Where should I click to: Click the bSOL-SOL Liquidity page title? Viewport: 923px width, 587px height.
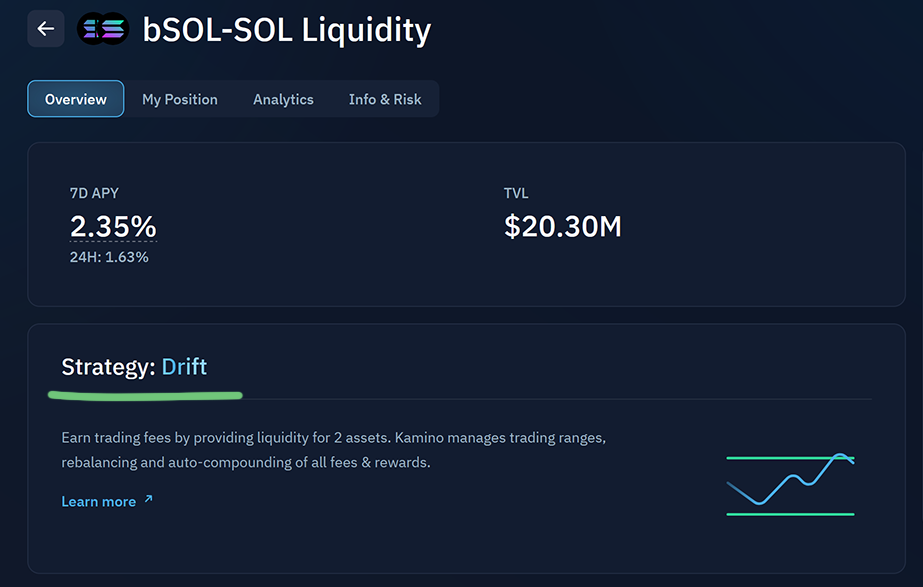(287, 30)
